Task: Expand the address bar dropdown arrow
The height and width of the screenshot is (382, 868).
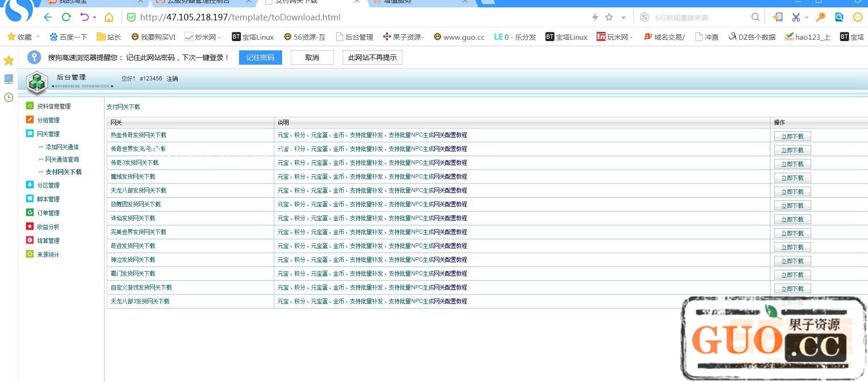Action: coord(623,18)
